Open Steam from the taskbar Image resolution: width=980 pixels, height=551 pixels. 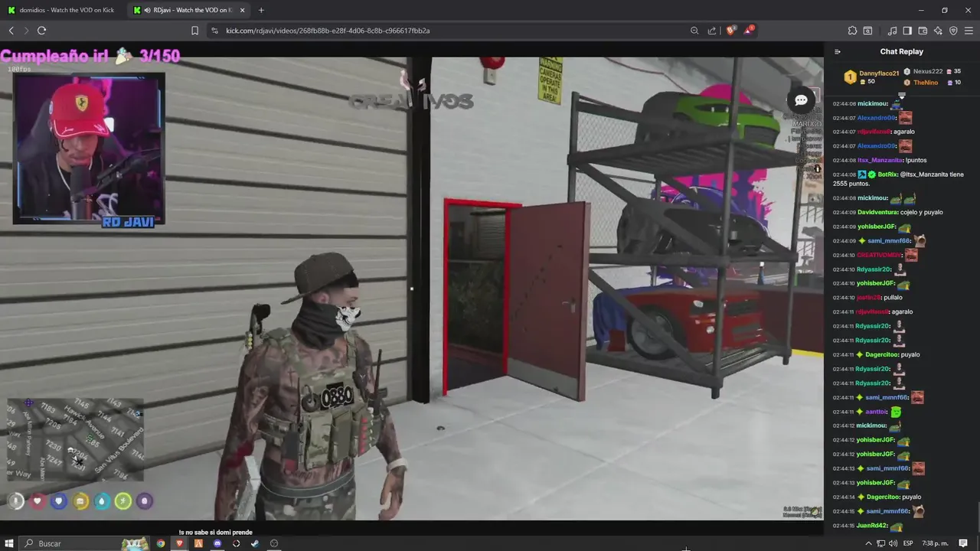[255, 543]
